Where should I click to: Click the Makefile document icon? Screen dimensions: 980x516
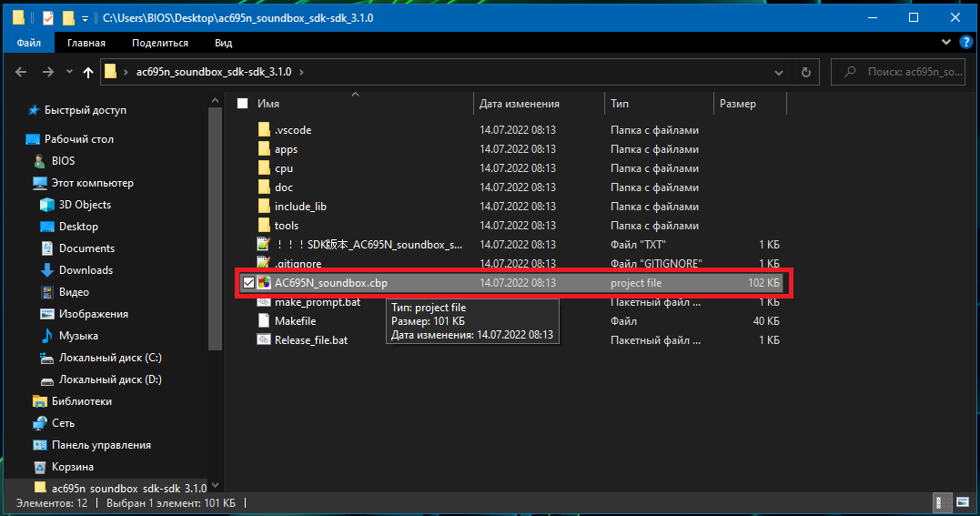(x=264, y=321)
